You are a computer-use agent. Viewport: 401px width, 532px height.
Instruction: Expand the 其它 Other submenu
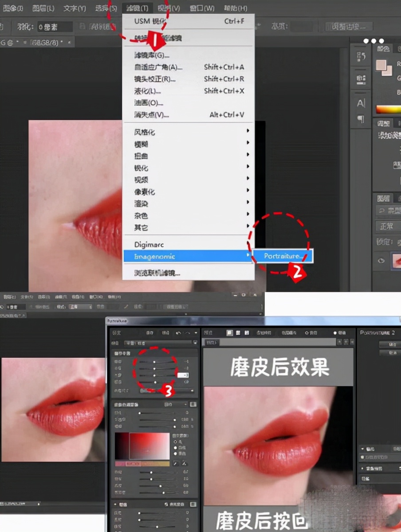point(189,228)
